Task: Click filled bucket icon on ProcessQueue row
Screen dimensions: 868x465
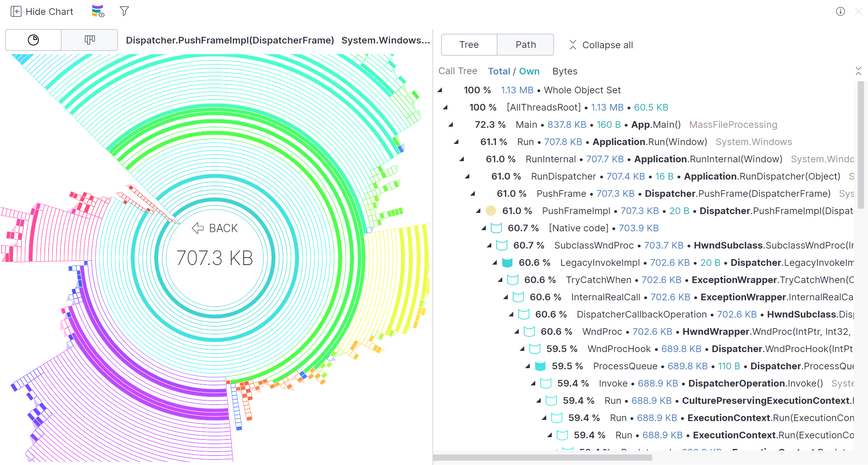Action: tap(540, 366)
